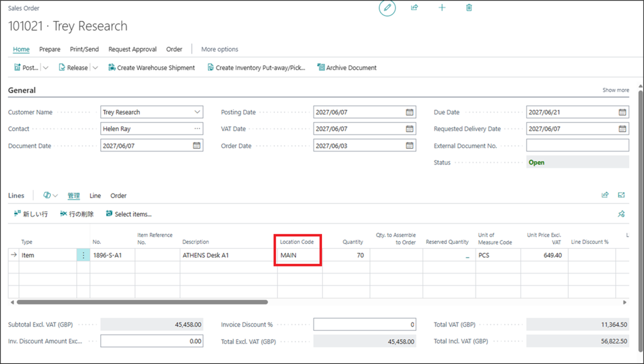Click the Unit of Measure cell PCS
This screenshot has height=364, width=644.
pyautogui.click(x=498, y=255)
